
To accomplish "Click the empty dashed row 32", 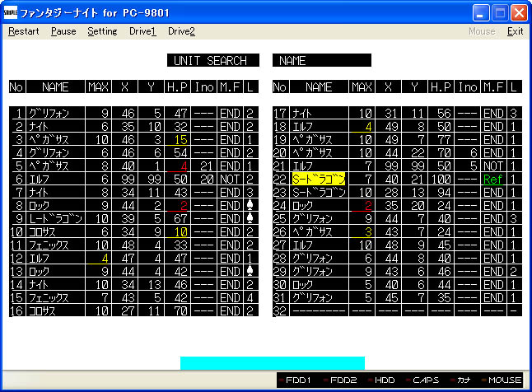I will 397,311.
